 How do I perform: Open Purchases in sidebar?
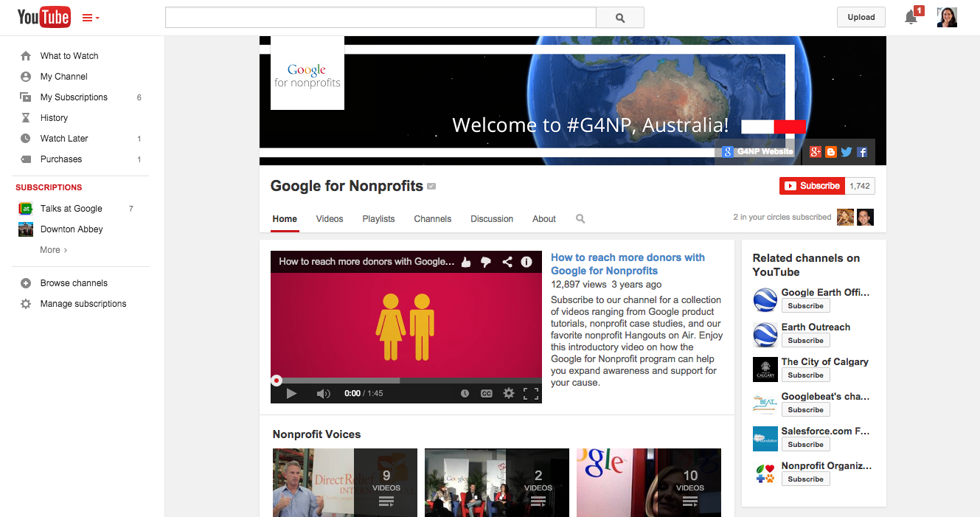point(61,159)
